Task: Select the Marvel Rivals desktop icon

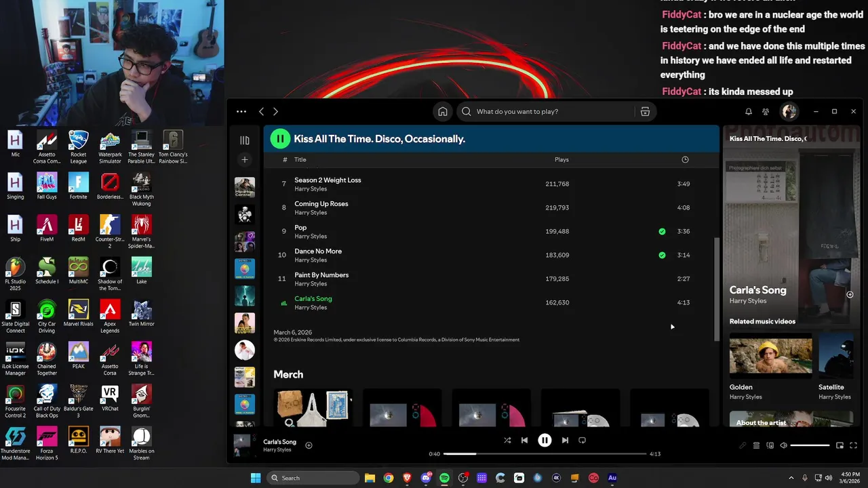Action: click(x=78, y=314)
